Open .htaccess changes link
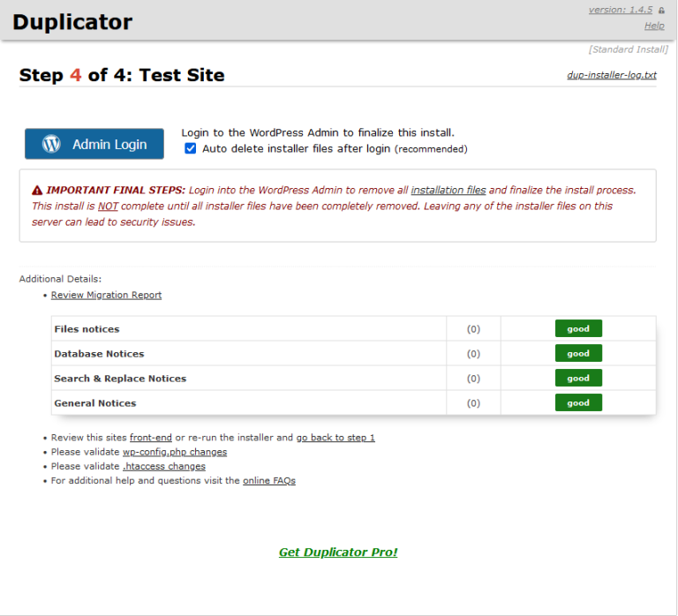Image resolution: width=678 pixels, height=616 pixels. tap(164, 466)
